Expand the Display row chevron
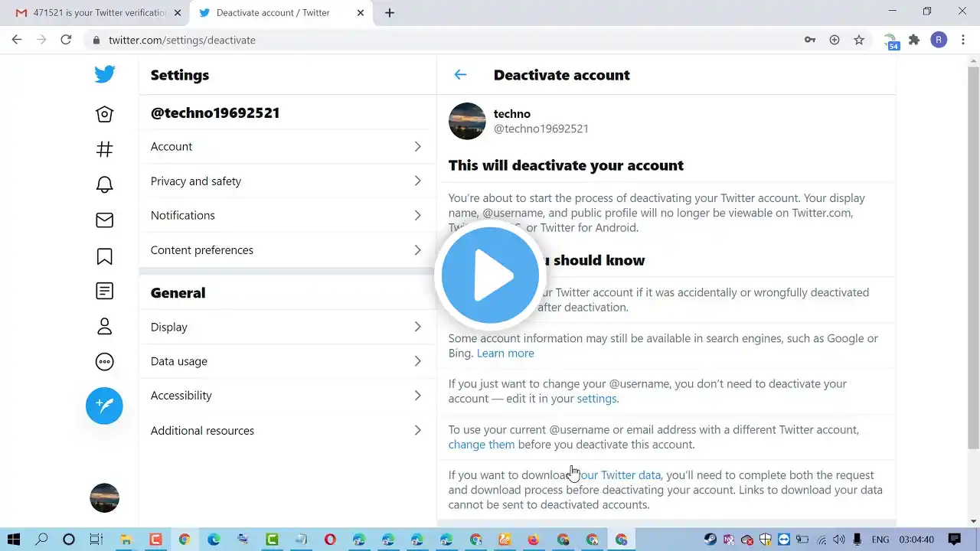Screen dimensions: 980x551 [417, 327]
